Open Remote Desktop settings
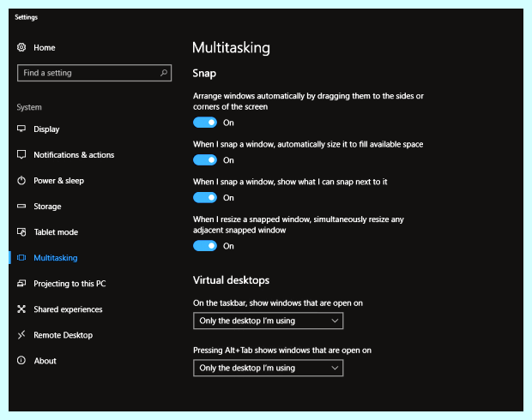Viewport: 532px width, 420px height. pos(63,335)
